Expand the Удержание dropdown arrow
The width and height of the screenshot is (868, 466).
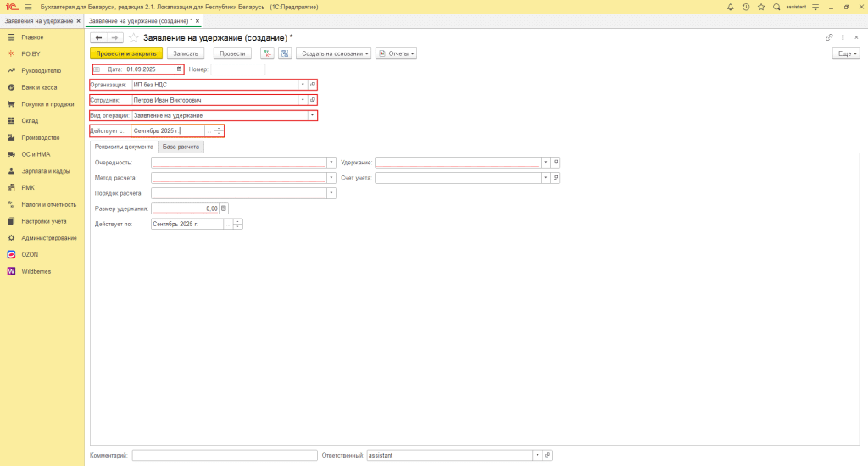point(545,162)
